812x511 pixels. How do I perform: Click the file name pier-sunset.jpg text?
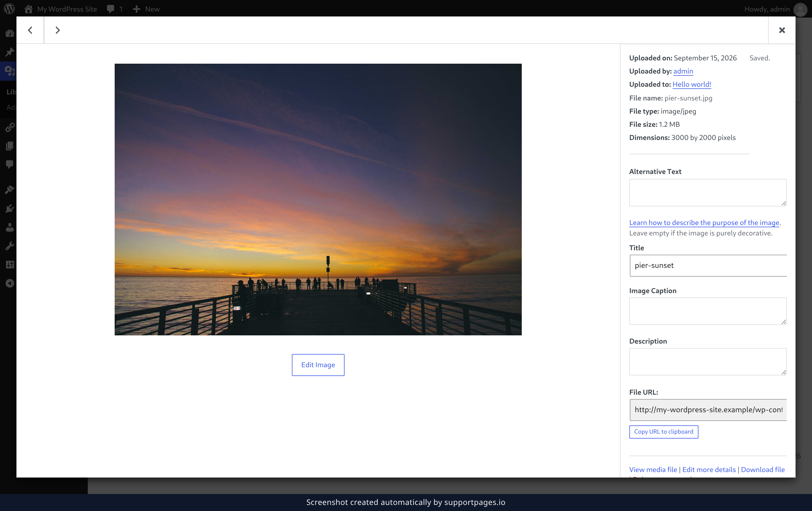point(688,98)
